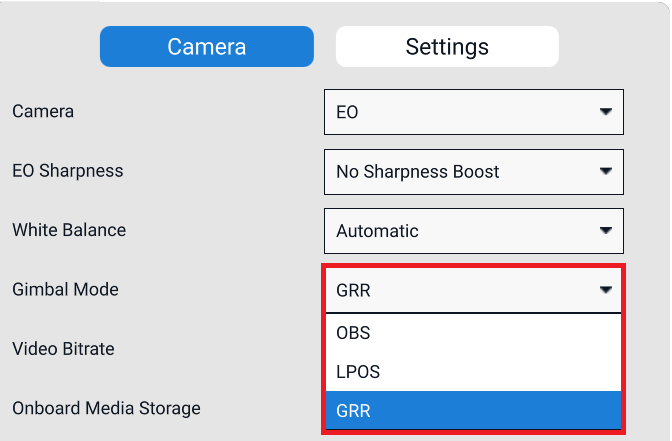Click the Onboard Media Storage label
Image resolution: width=672 pixels, height=441 pixels.
(x=106, y=408)
